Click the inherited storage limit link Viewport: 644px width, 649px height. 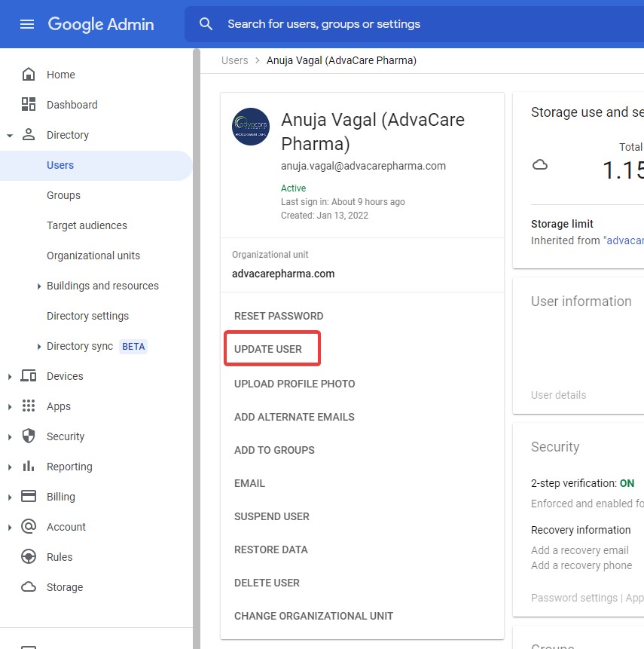click(624, 240)
